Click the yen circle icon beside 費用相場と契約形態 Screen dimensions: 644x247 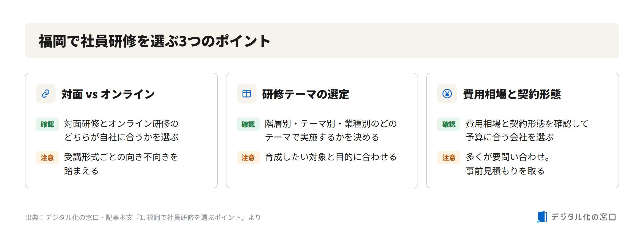tap(447, 94)
